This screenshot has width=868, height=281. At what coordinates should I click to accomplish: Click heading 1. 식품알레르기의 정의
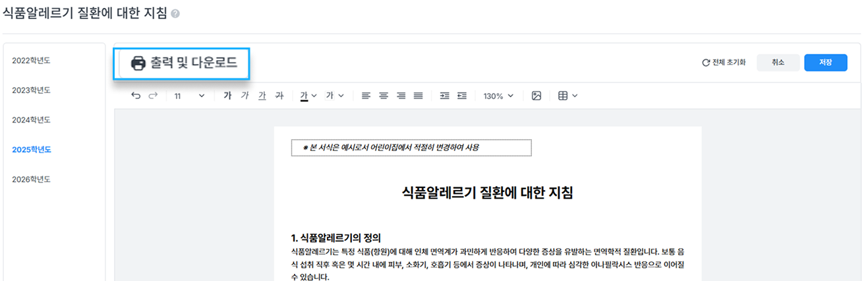point(335,237)
